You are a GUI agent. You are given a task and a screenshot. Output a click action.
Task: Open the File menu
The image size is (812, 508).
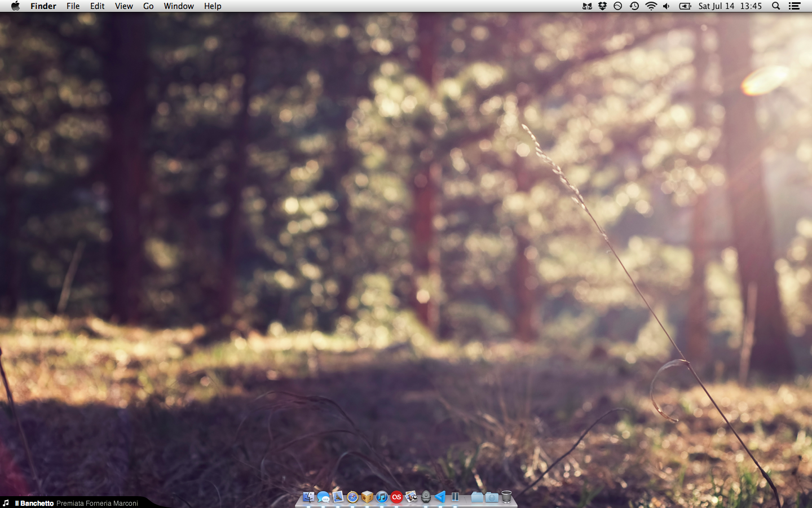click(73, 6)
